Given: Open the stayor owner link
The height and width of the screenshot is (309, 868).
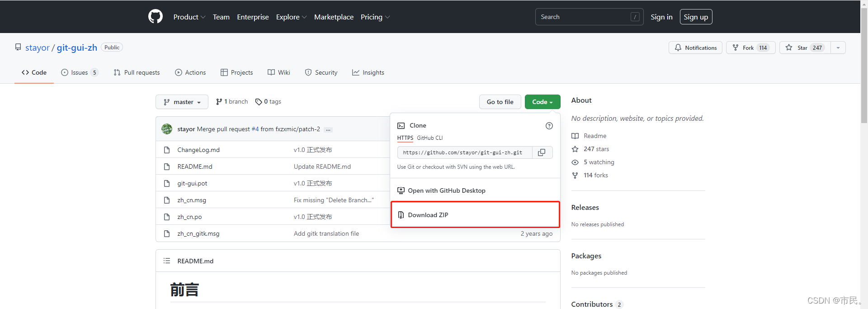Looking at the screenshot, I should pos(38,48).
